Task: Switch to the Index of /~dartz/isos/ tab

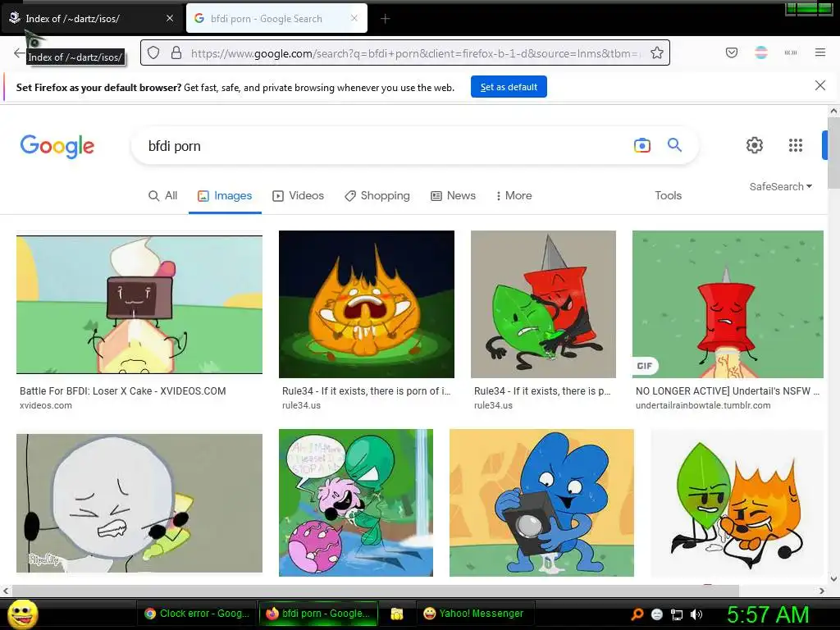Action: [x=91, y=18]
